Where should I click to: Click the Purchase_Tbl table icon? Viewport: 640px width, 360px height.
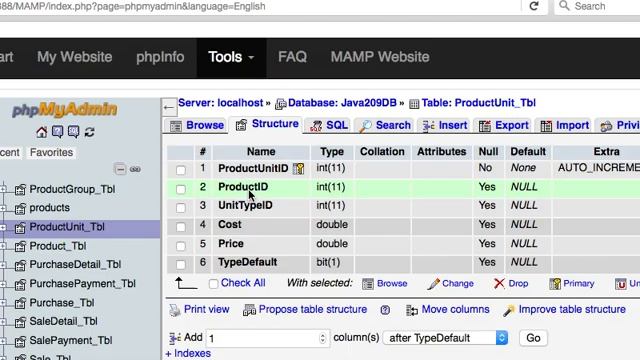click(20, 303)
